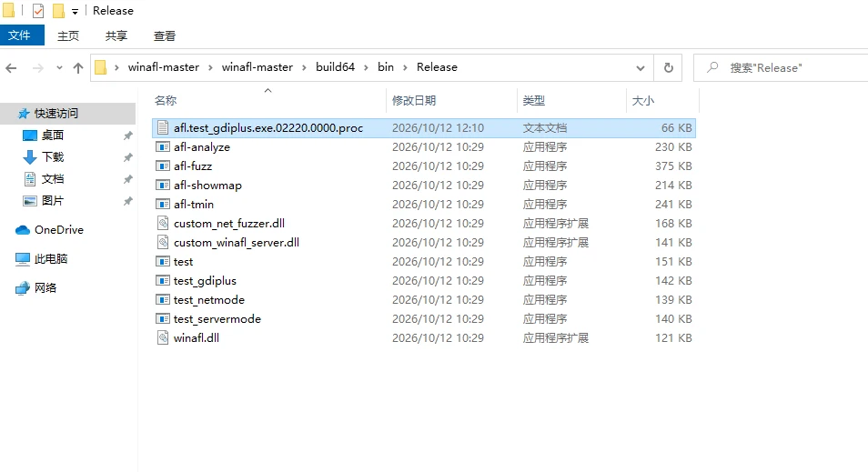Expand the chevron before build64

click(x=305, y=67)
